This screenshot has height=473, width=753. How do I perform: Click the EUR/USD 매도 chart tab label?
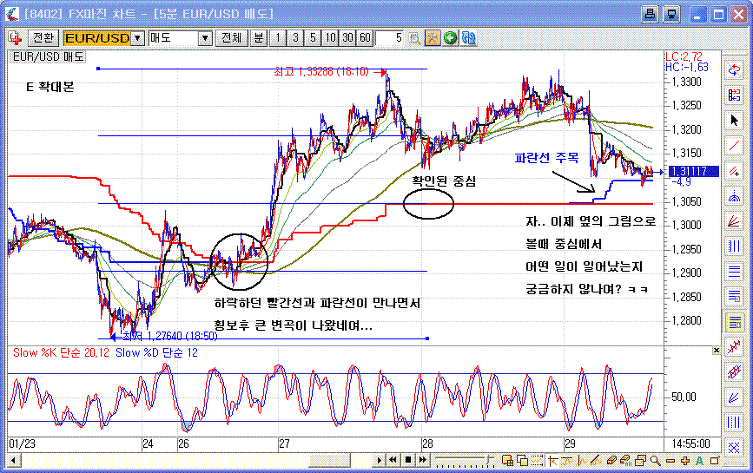point(49,57)
